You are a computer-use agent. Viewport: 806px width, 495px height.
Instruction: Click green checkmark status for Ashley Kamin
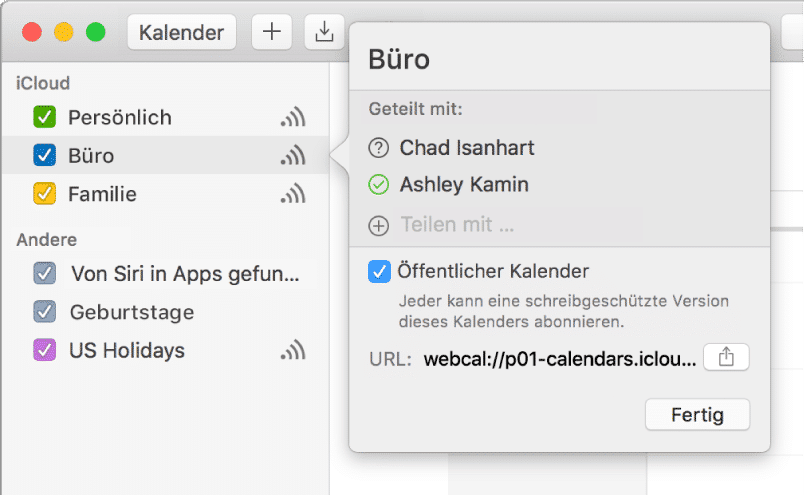(379, 185)
